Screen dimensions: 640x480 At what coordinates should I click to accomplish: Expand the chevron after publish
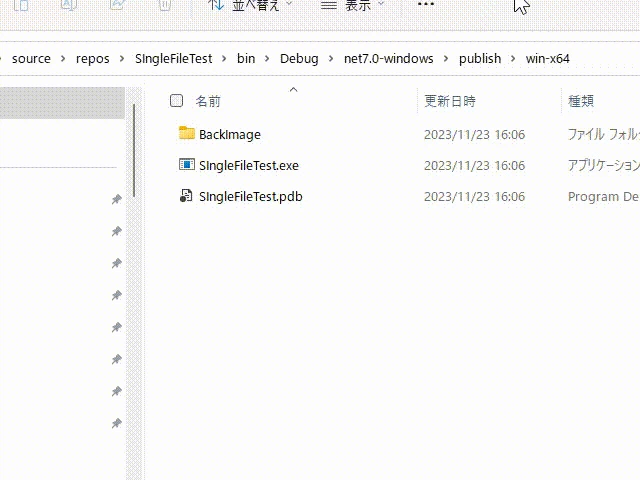513,59
